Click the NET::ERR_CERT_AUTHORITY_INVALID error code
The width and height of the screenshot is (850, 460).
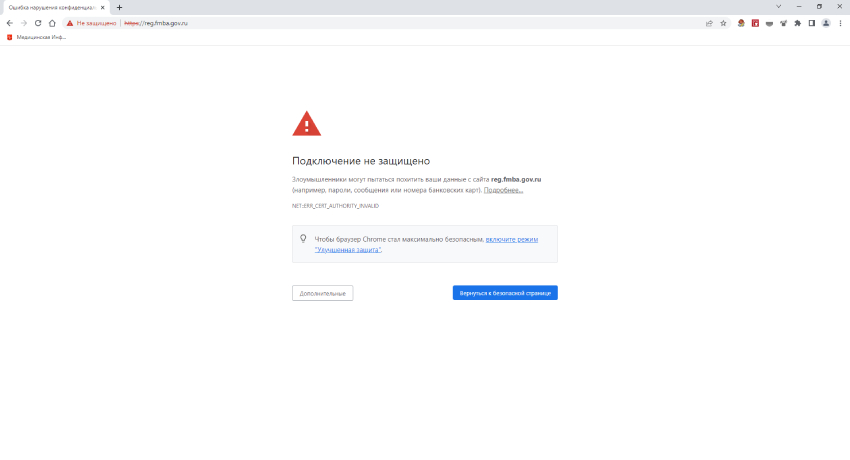click(336, 206)
